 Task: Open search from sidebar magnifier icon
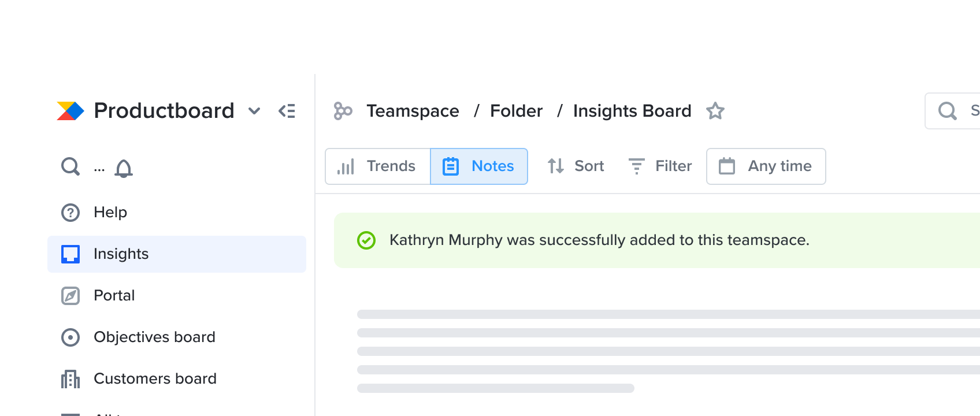pos(70,167)
